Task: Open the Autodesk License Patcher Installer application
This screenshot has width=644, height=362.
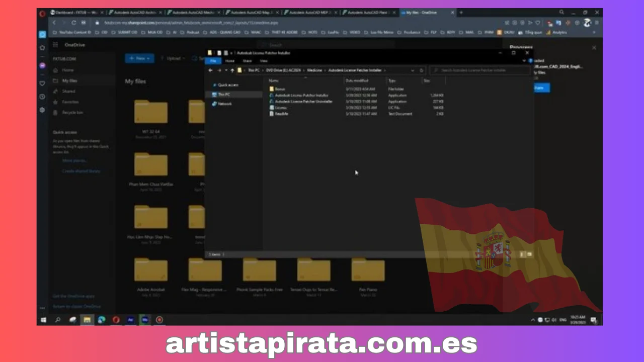Action: point(301,95)
